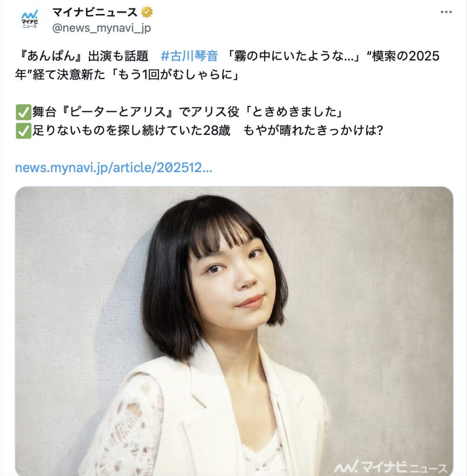467x476 pixels.
Task: Open the #古川琴音 hashtag
Action: pos(189,56)
